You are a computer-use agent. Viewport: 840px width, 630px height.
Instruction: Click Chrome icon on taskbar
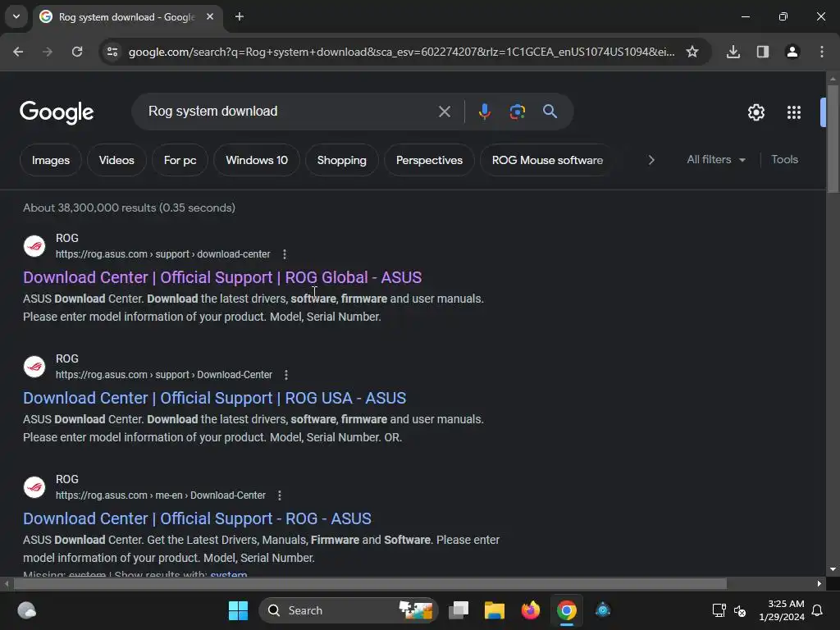pyautogui.click(x=566, y=610)
